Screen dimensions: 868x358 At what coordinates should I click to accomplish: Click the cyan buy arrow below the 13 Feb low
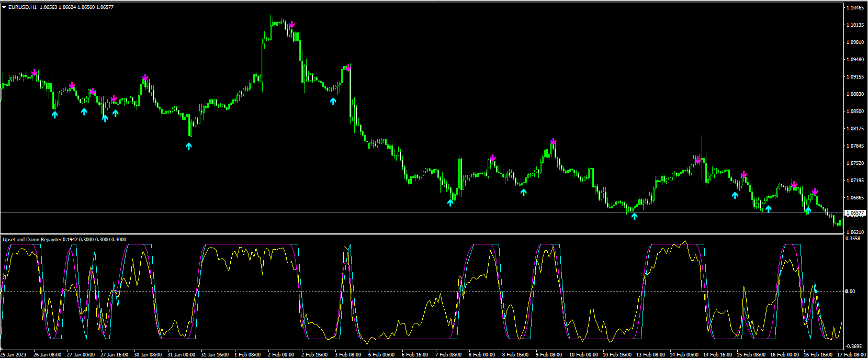[x=635, y=216]
